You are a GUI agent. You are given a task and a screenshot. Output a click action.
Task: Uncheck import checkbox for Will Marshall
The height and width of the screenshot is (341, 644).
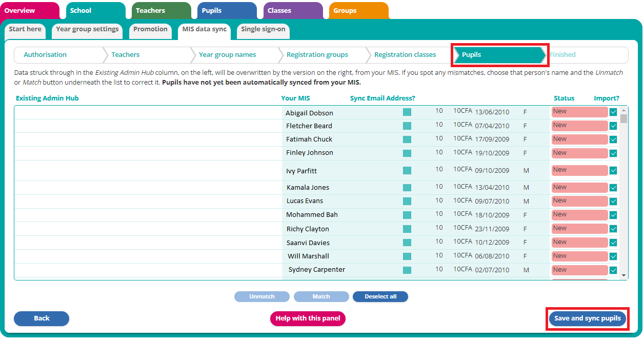pos(613,256)
